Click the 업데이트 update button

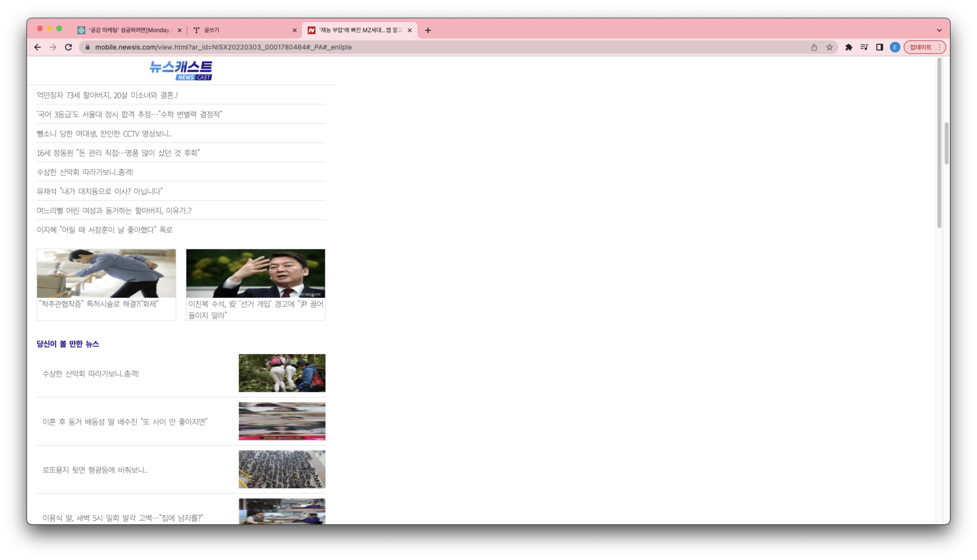point(920,47)
